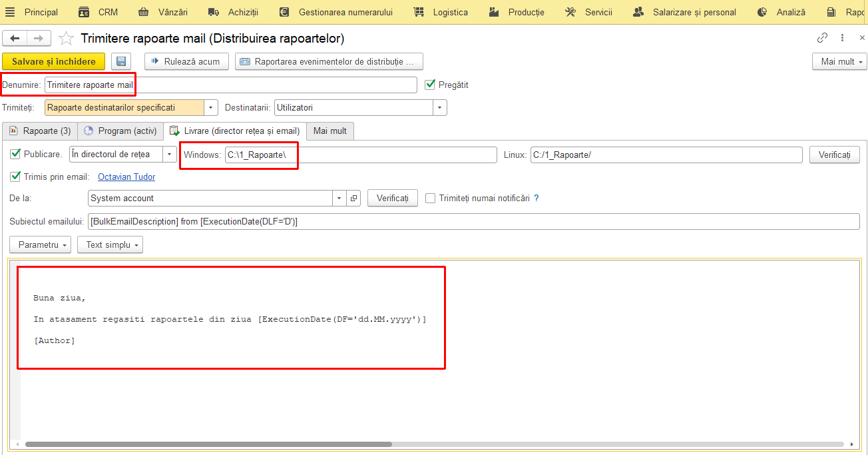Go back with the left arrow
This screenshot has height=455, width=868.
[15, 39]
